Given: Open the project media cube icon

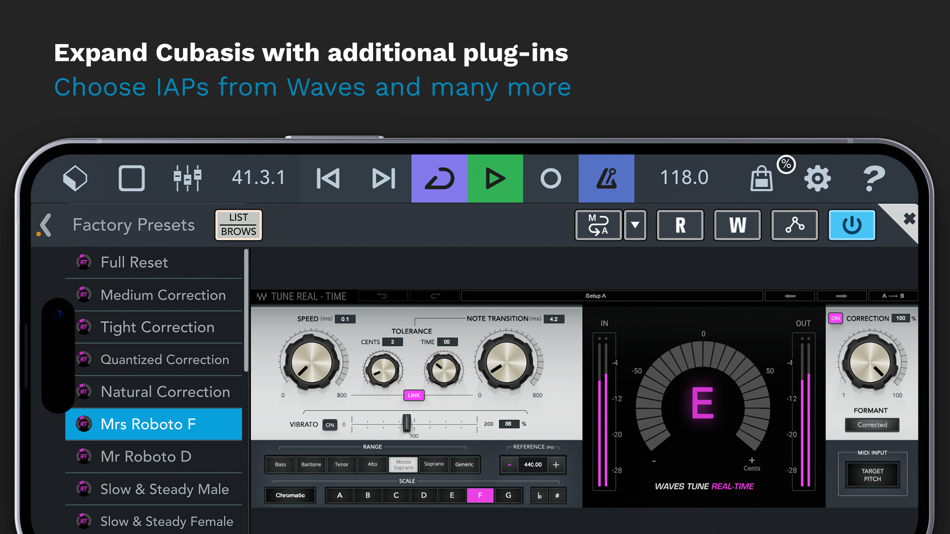Looking at the screenshot, I should 75,178.
